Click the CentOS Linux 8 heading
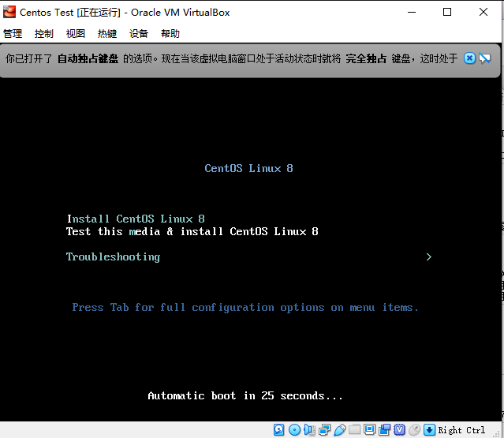504x438 pixels. [248, 168]
